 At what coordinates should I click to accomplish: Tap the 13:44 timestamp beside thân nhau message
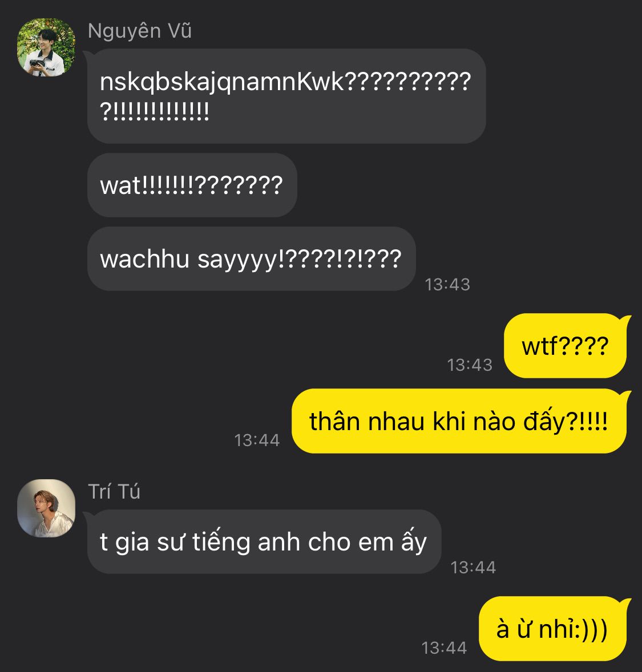(257, 440)
